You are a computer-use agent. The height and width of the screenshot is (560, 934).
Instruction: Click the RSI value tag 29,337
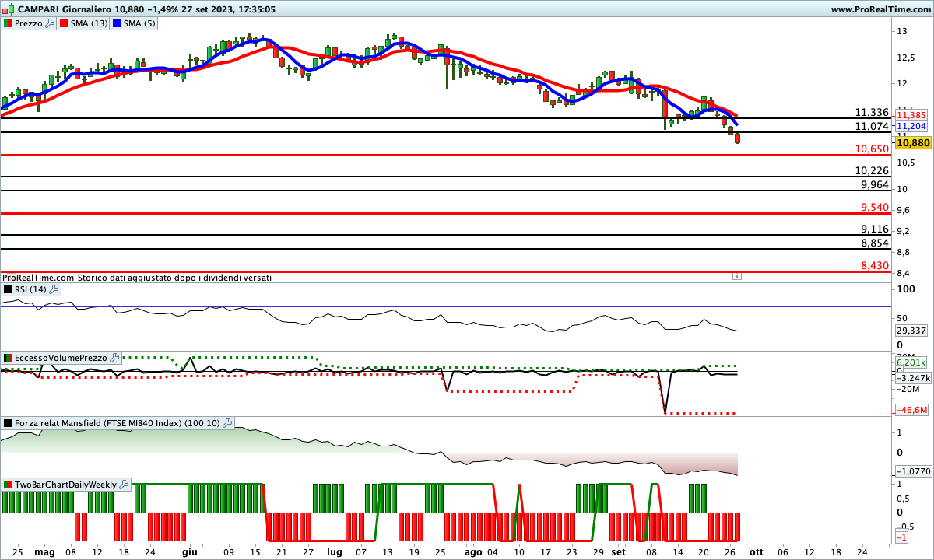click(912, 331)
